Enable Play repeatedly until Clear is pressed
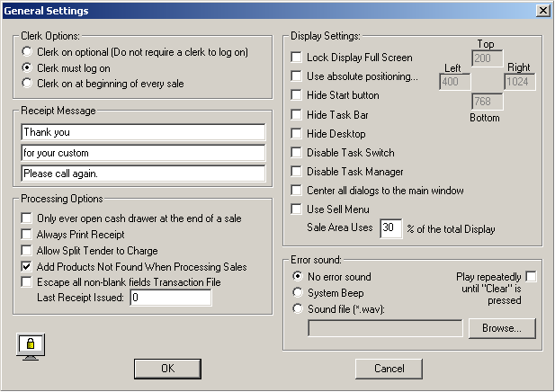The image size is (555, 392). point(531,276)
